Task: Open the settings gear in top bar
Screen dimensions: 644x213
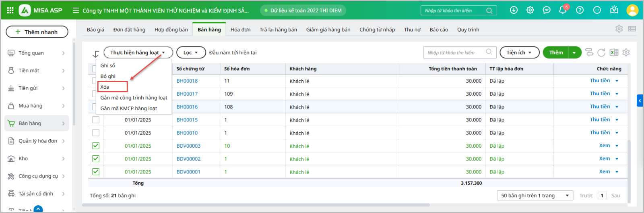Action: click(530, 10)
